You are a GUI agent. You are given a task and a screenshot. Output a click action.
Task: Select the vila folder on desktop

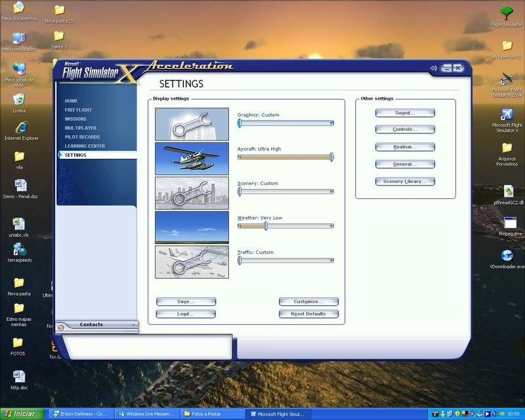(19, 156)
